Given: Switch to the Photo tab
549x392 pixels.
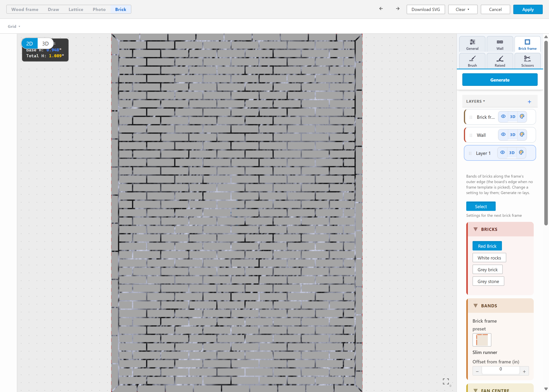Looking at the screenshot, I should 99,9.
